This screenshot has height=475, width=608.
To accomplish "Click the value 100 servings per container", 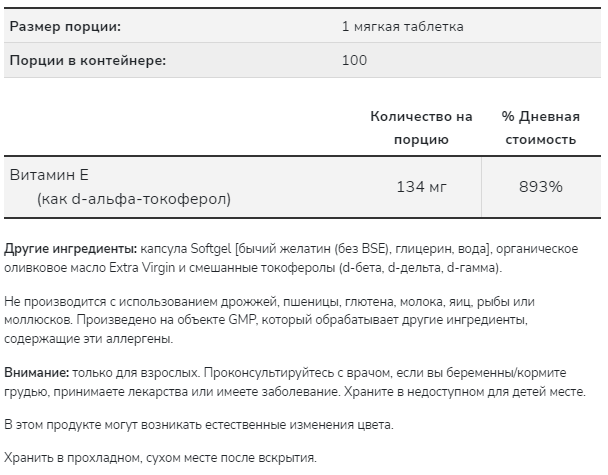I will click(x=354, y=60).
